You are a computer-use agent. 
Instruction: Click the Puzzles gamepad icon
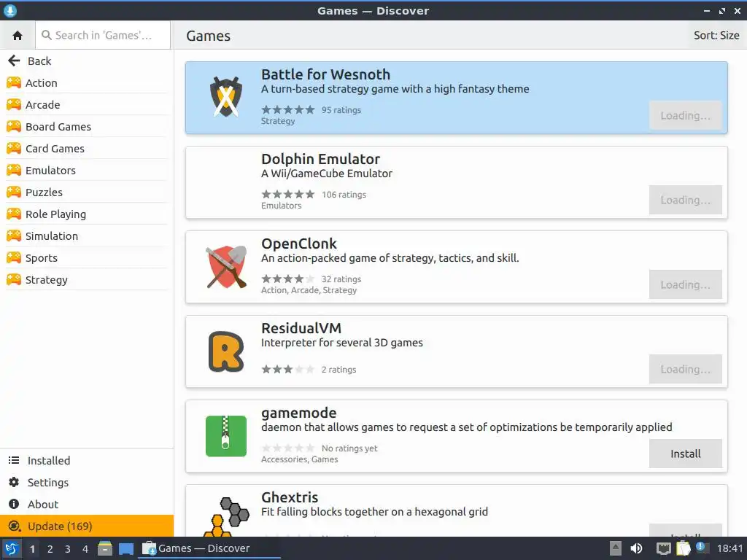point(14,192)
